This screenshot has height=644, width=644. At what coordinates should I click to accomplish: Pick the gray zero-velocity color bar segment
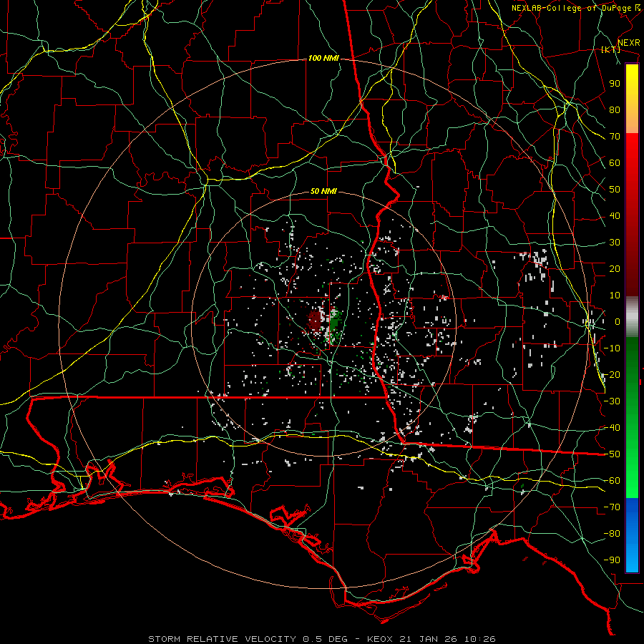[x=632, y=317]
